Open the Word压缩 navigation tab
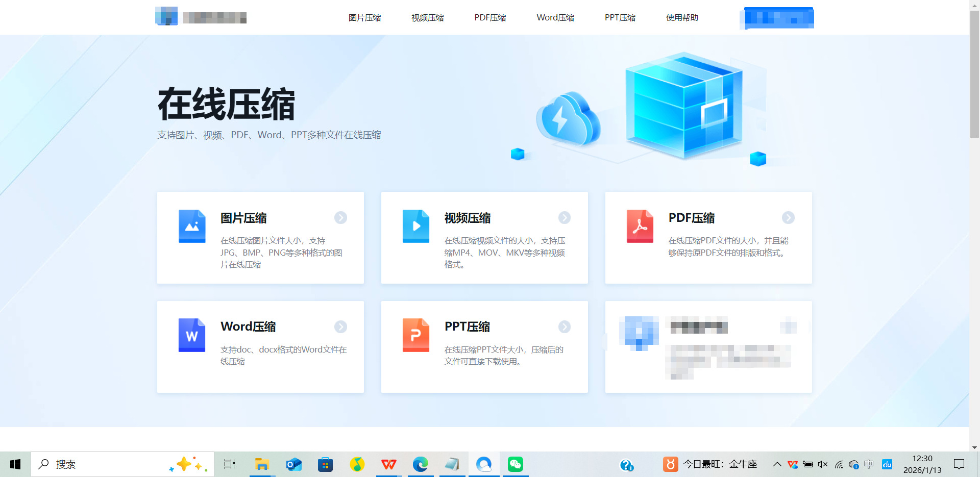Viewport: 980px width, 477px height. pyautogui.click(x=555, y=18)
